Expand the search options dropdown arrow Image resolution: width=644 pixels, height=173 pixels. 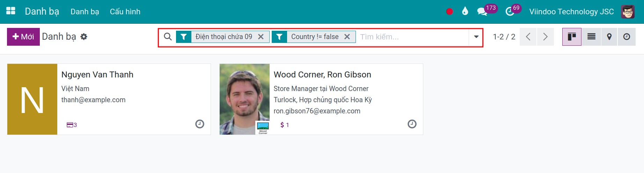(x=476, y=37)
